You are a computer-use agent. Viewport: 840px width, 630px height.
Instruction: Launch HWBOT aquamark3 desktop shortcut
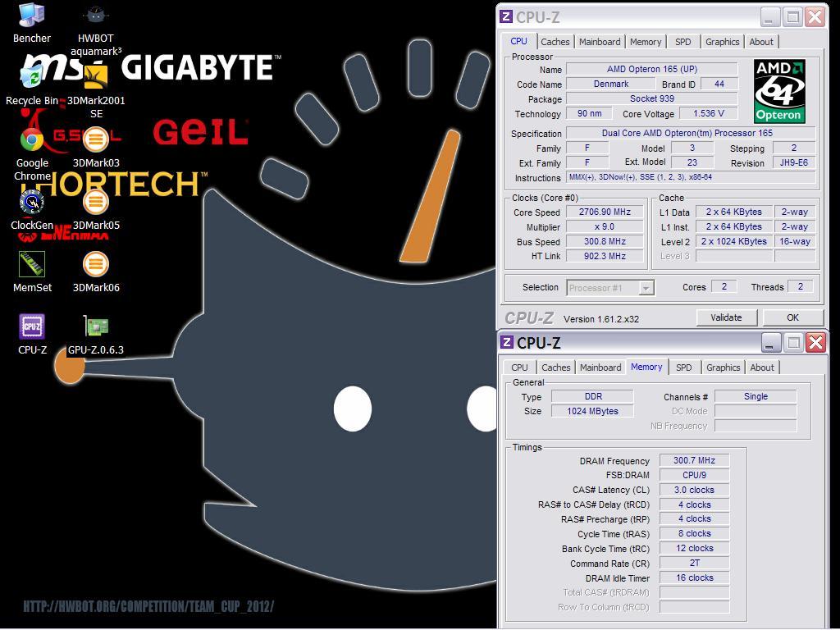coord(96,30)
